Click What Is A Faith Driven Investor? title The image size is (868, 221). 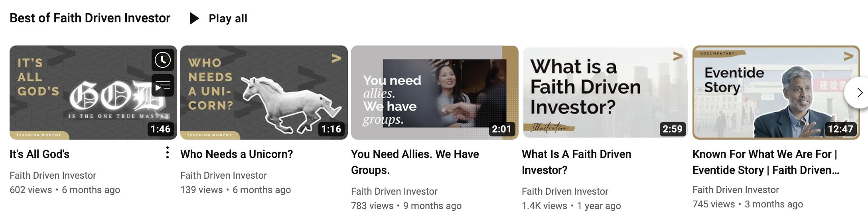576,162
